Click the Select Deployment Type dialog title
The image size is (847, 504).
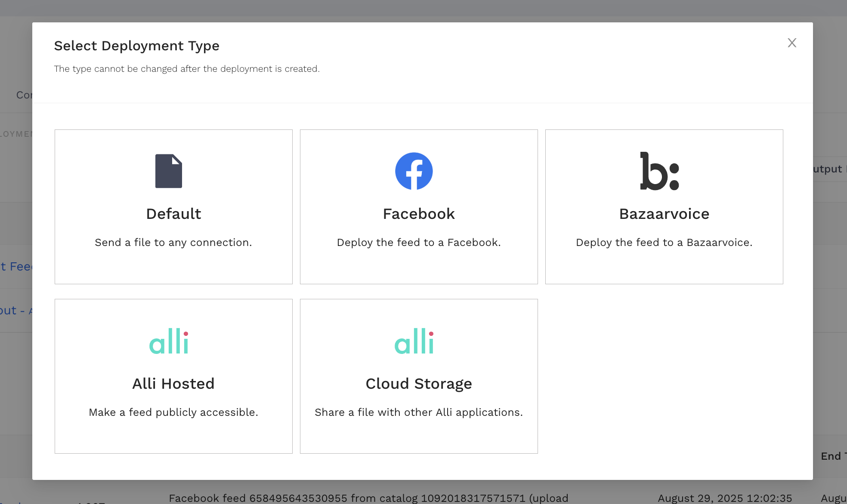(x=137, y=46)
